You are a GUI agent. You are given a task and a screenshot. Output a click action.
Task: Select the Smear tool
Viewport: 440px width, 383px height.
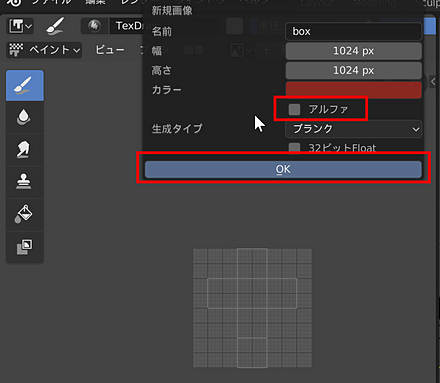click(25, 150)
